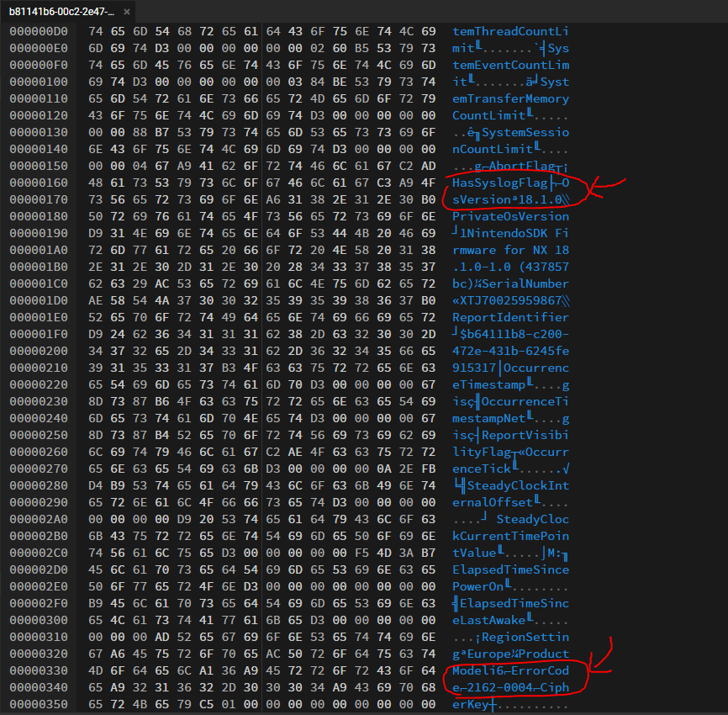Click offset address 00000270

click(39, 469)
